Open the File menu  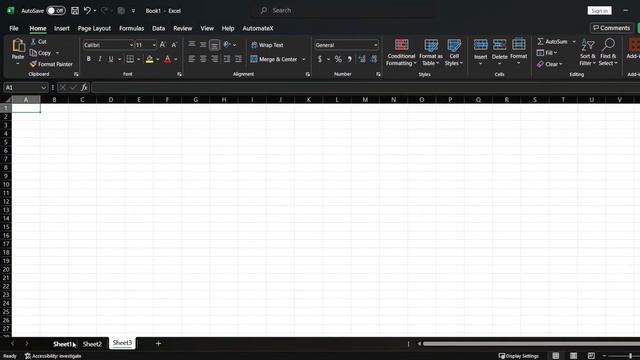point(14,28)
